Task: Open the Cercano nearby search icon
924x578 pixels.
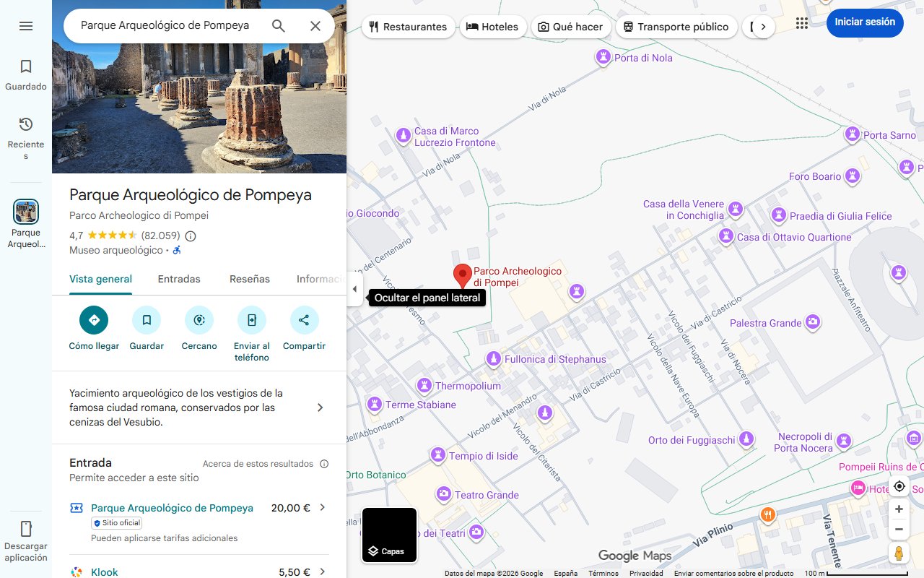Action: (199, 319)
